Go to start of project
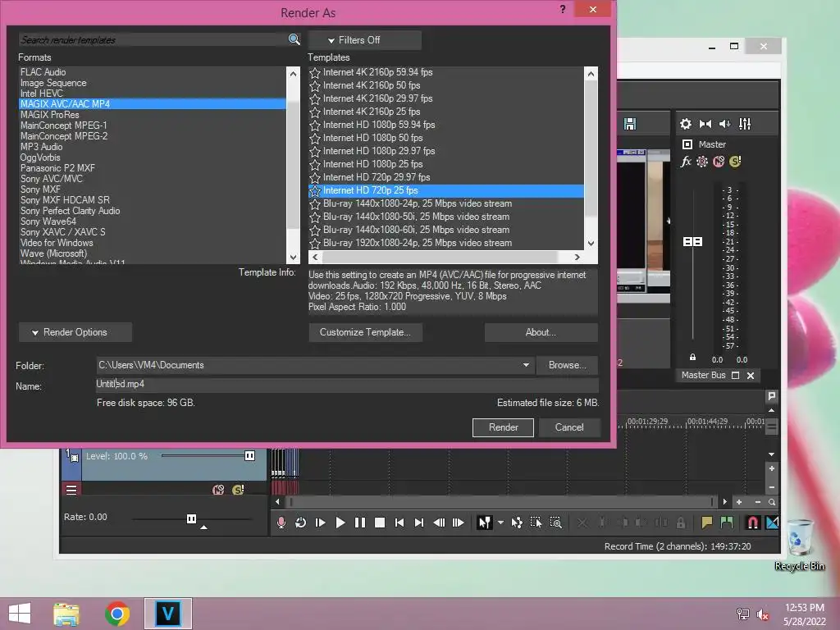 (399, 523)
